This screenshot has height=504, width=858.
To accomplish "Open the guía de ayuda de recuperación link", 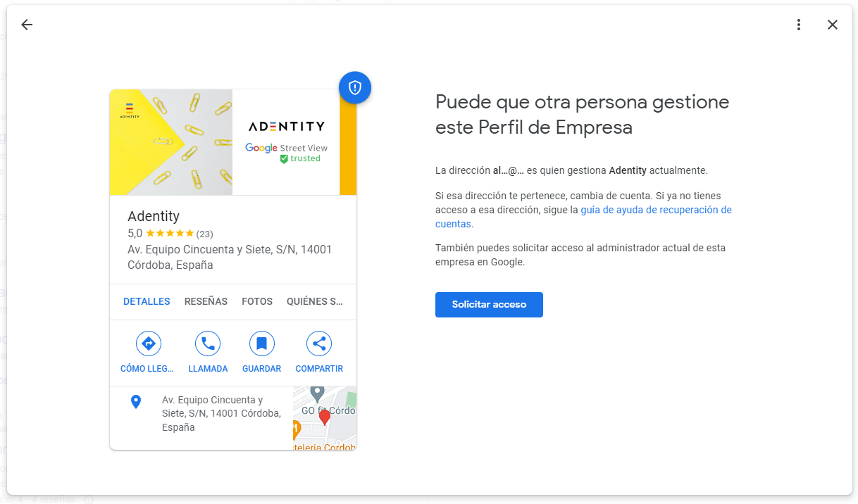I will coord(655,210).
